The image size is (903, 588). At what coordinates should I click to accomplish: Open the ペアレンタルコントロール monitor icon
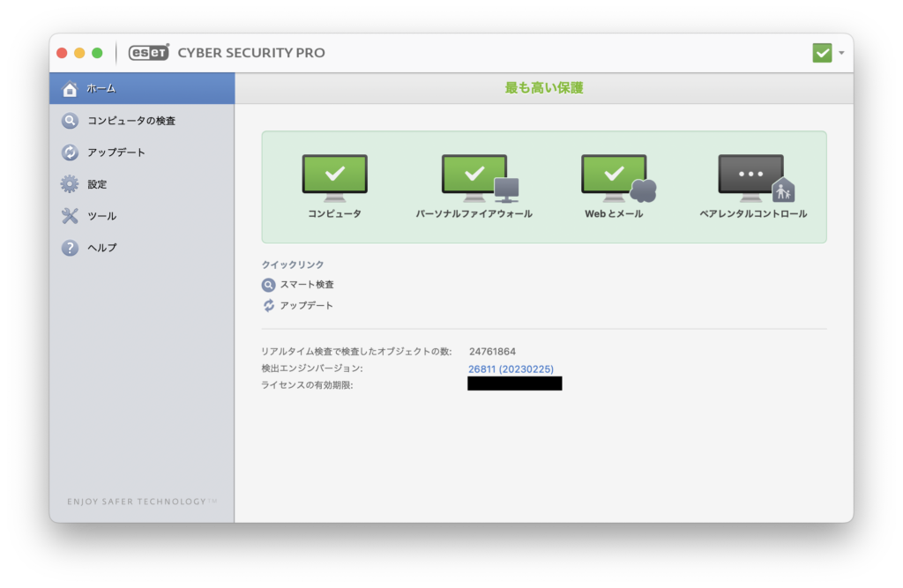point(756,178)
